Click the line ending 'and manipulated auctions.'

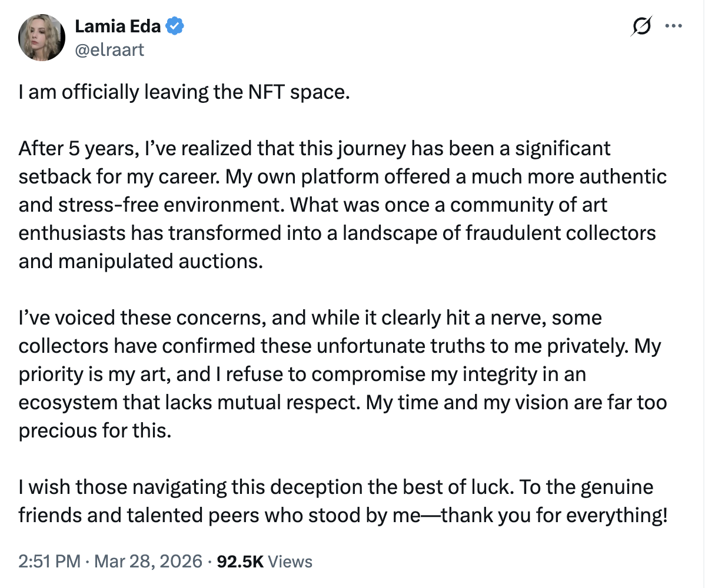point(140,260)
